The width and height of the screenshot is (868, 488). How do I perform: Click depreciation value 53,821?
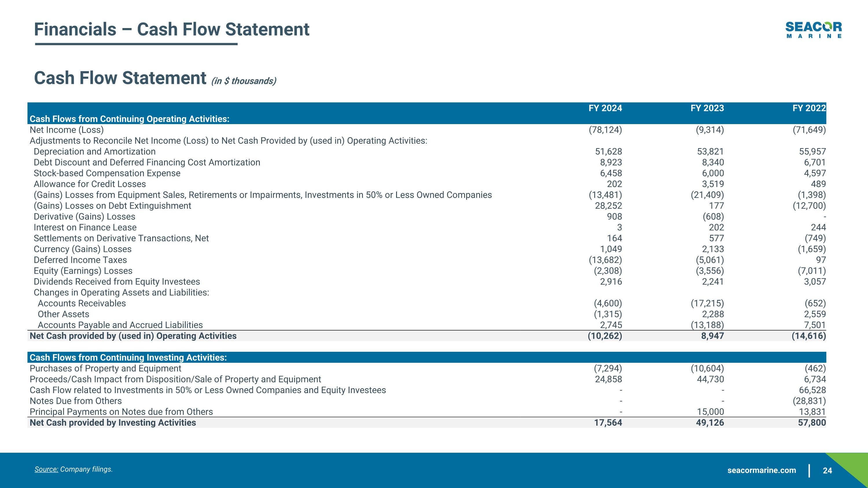710,152
